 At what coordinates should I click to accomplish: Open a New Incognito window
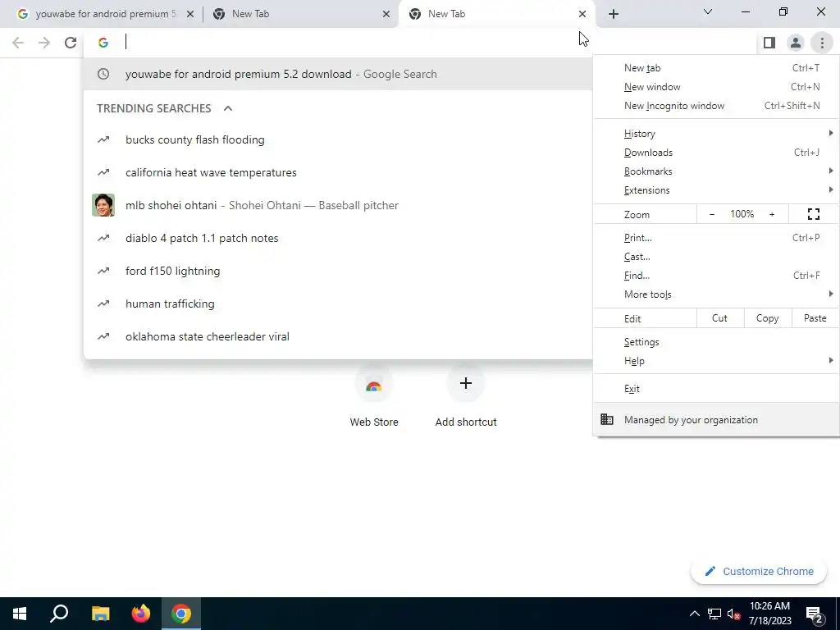coord(716,106)
